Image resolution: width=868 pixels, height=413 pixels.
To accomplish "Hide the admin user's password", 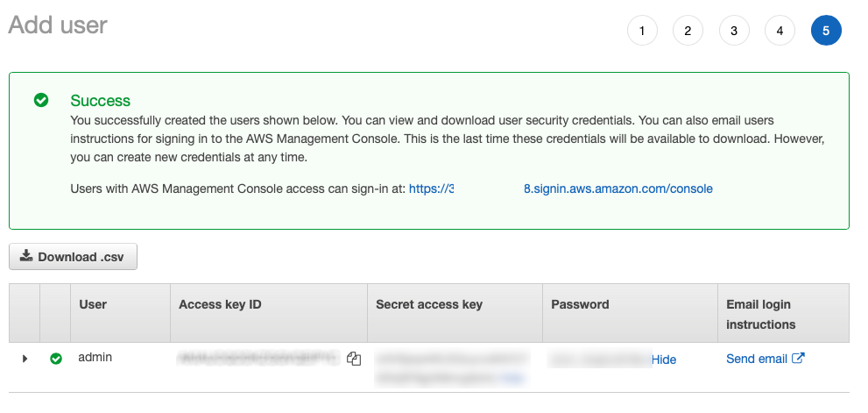I will click(x=664, y=360).
